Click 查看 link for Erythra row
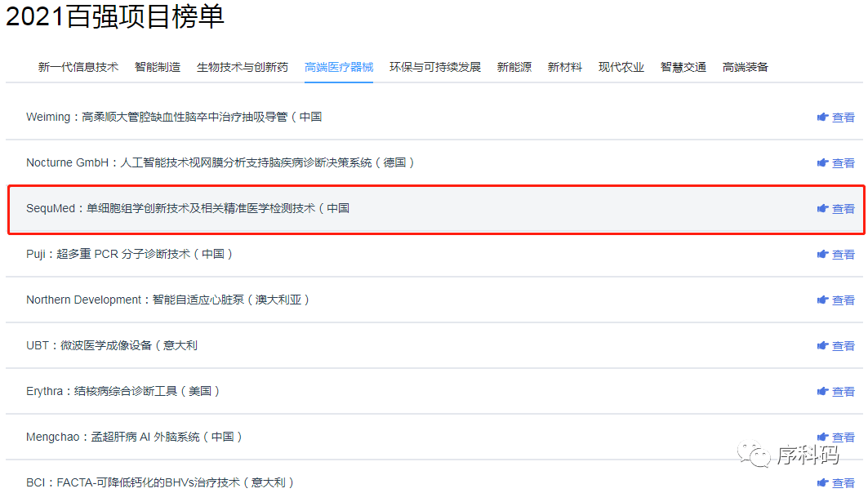Viewport: 868px width, 493px height. coord(843,392)
